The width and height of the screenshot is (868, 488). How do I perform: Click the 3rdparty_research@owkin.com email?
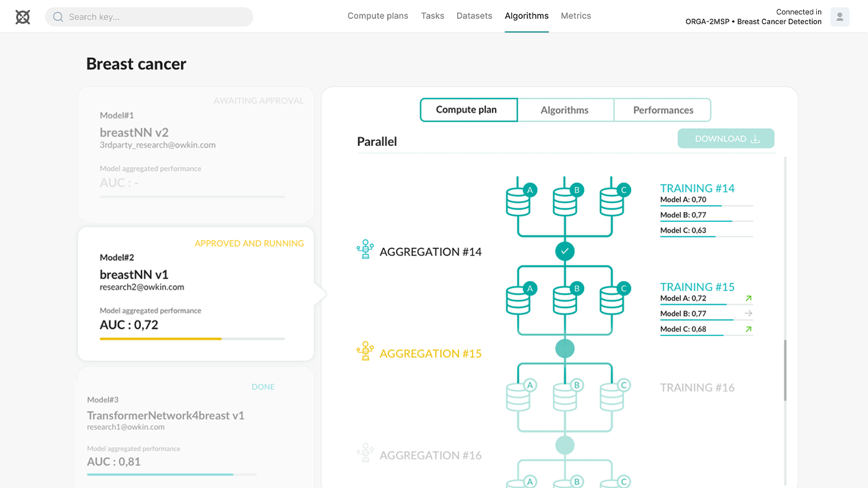coord(158,145)
